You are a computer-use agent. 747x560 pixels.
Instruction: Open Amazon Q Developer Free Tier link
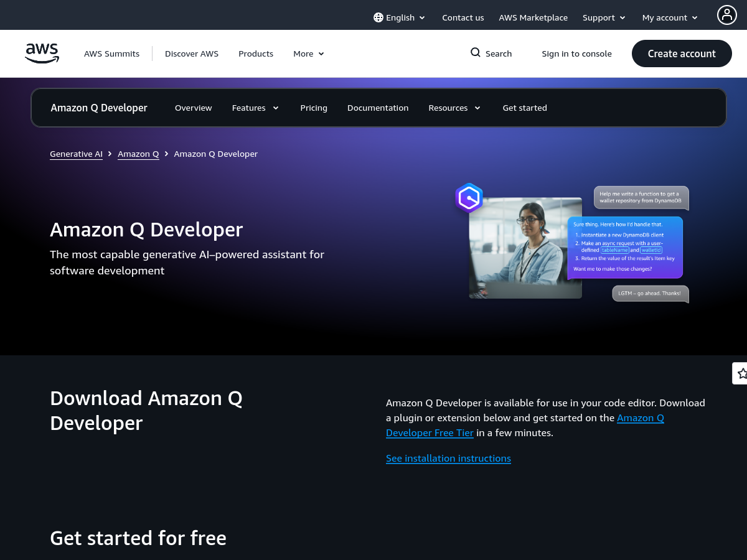point(525,425)
